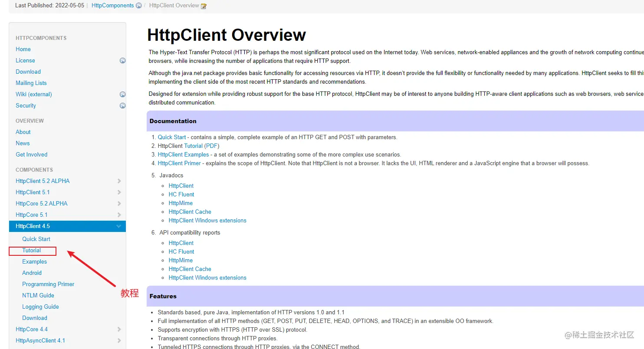Expand the HttpClient 5.1 sidebar section
This screenshot has height=349, width=644.
[x=119, y=192]
